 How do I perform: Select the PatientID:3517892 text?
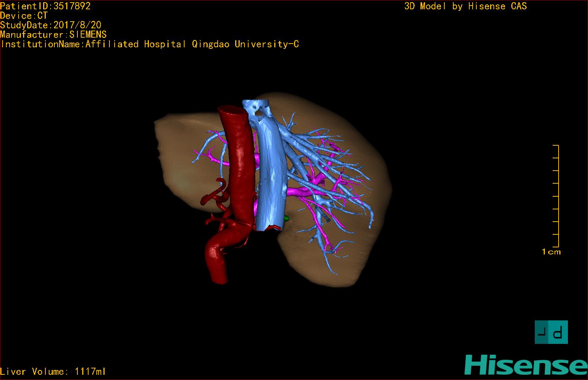point(45,6)
